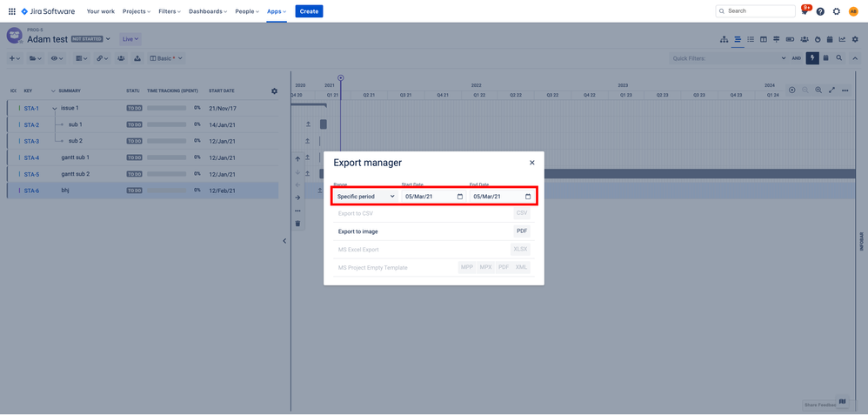Open notifications bell with 9+ badge
The height and width of the screenshot is (415, 868).
[x=805, y=10]
